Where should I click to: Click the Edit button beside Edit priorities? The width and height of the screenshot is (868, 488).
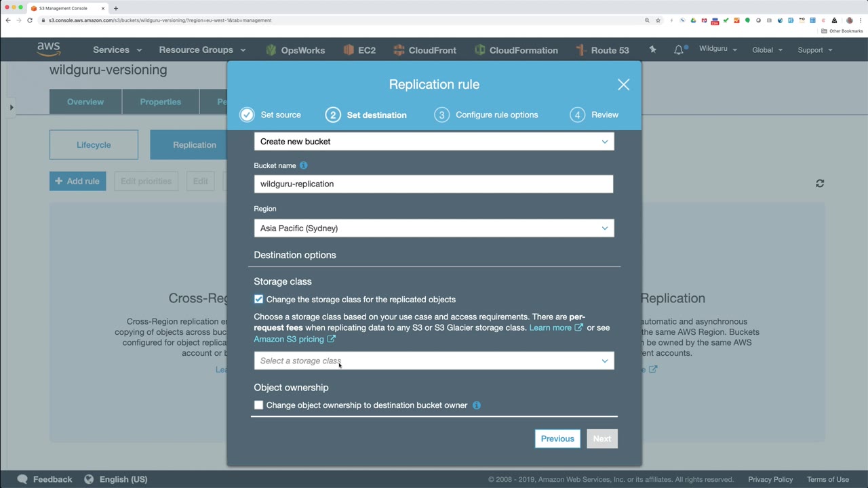pos(200,181)
